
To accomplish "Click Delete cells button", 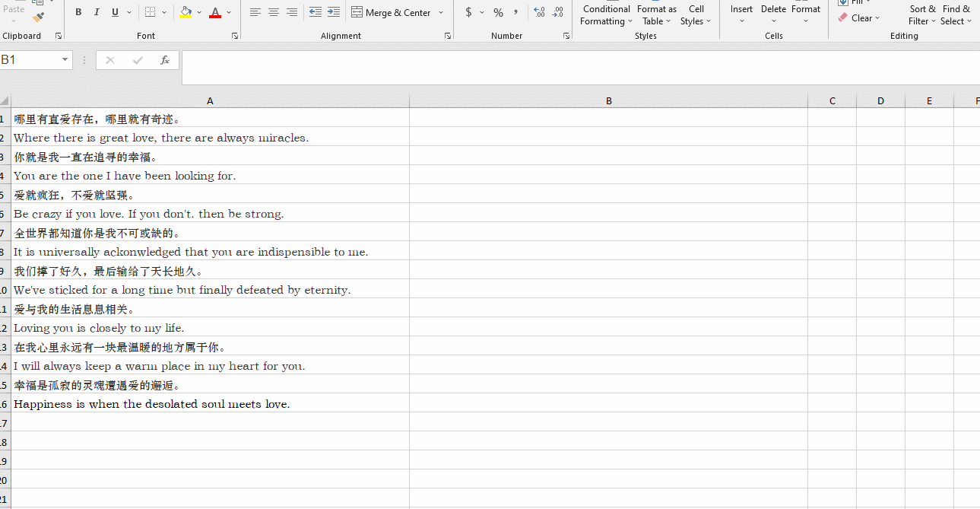I will pos(773,13).
